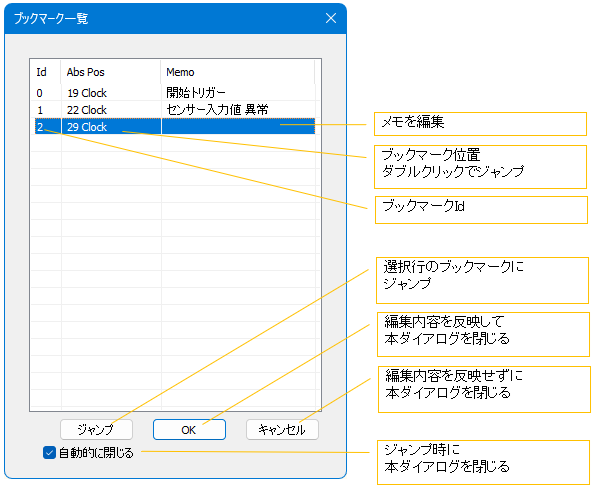
Task: Click the 自動的に閉じる label text
Action: coord(96,453)
